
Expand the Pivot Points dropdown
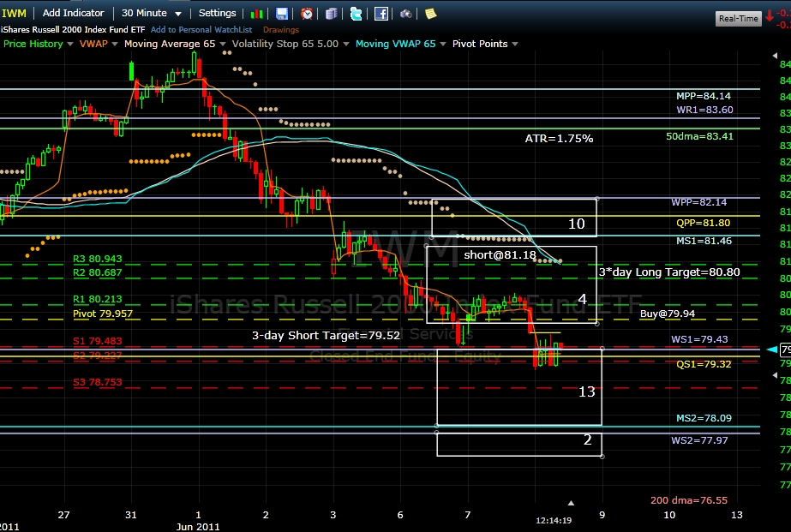click(x=515, y=44)
